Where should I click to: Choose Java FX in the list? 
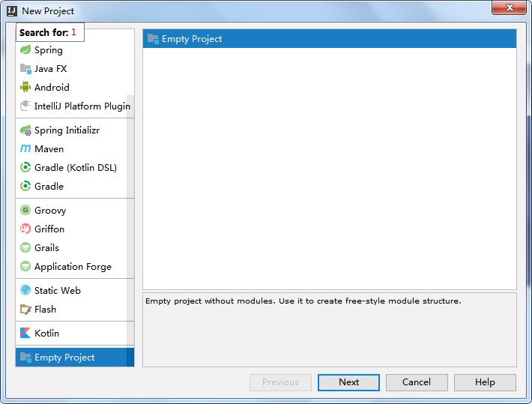75,68
